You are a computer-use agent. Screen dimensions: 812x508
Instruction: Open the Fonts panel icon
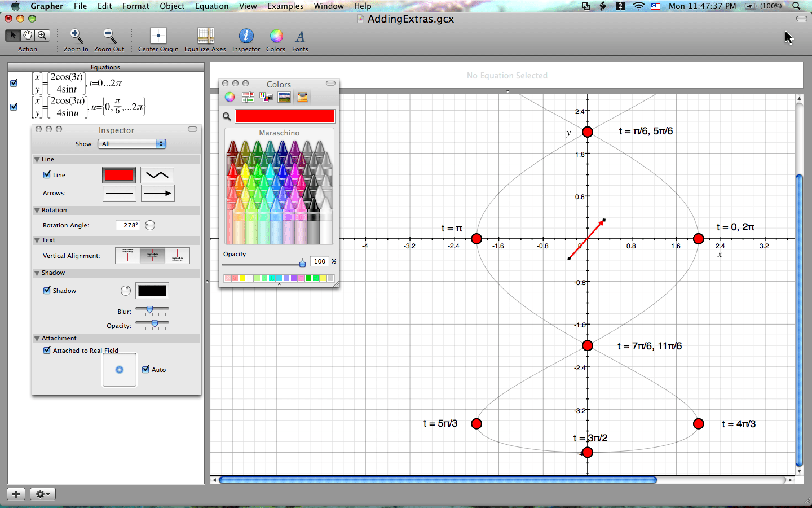coord(300,37)
